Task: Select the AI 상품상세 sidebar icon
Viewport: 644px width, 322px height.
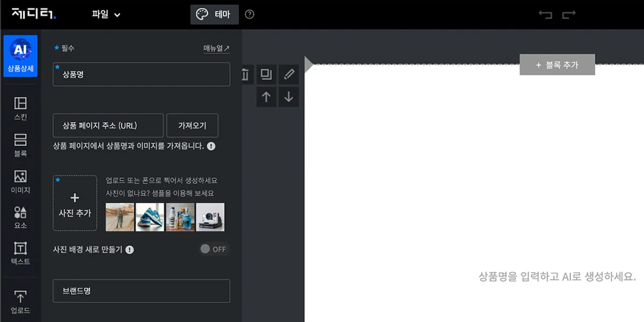Action: [x=21, y=55]
